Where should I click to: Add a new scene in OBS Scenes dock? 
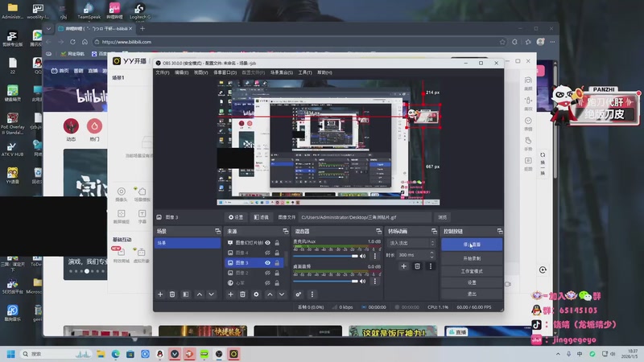coord(160,294)
